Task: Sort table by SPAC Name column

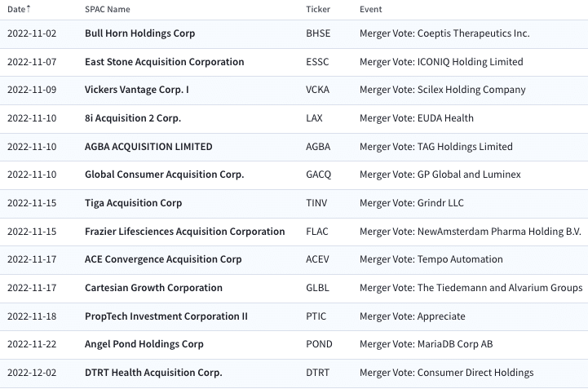Action: [x=108, y=9]
